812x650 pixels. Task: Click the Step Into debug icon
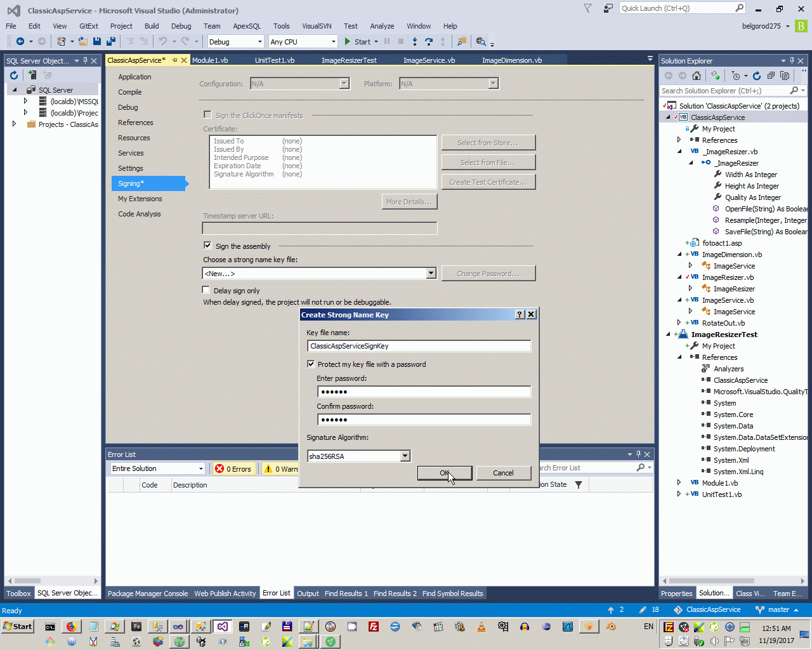[415, 41]
